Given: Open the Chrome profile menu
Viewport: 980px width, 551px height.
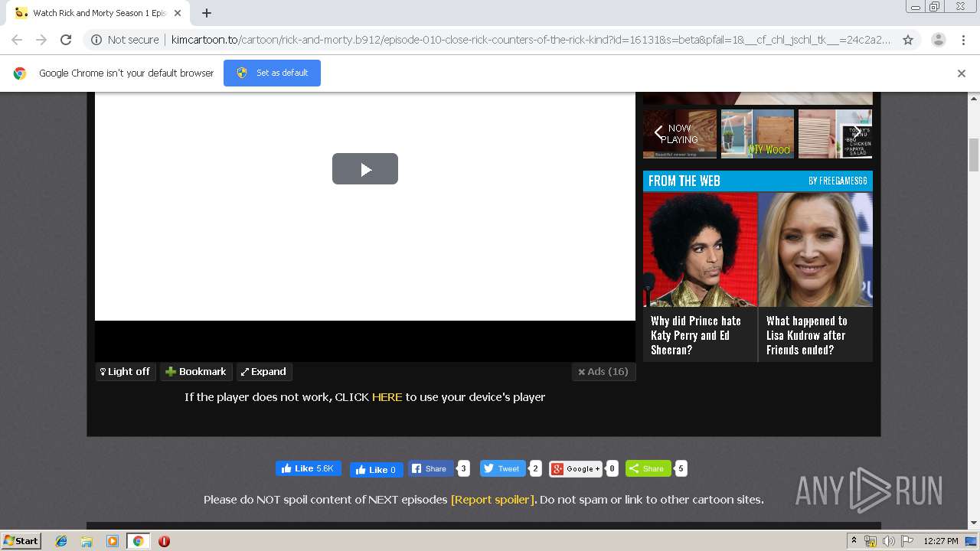Looking at the screenshot, I should [x=939, y=40].
